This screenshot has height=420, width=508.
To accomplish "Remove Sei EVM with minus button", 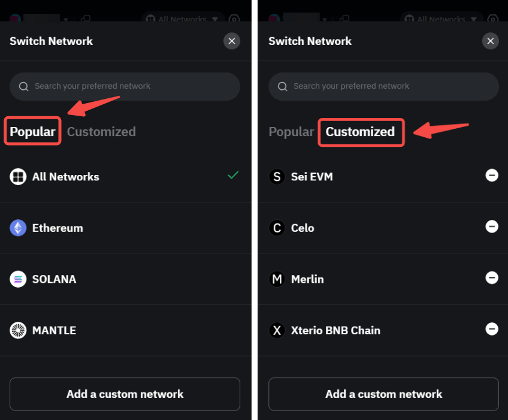I will coord(491,175).
